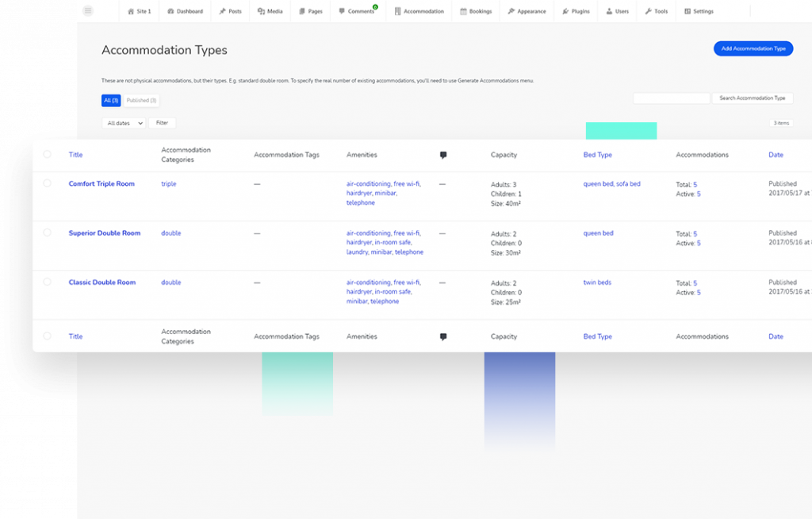This screenshot has width=812, height=519.
Task: Open the Classic Double Room link
Action: click(101, 283)
